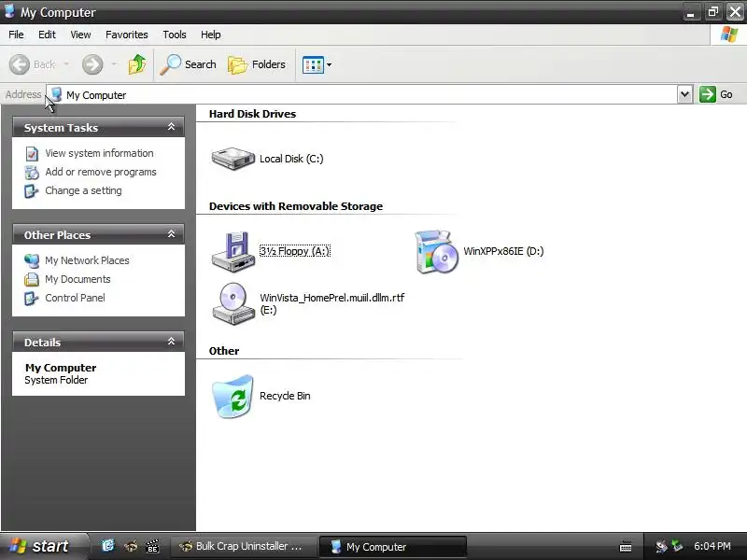Click the Windows flag logo

[729, 35]
